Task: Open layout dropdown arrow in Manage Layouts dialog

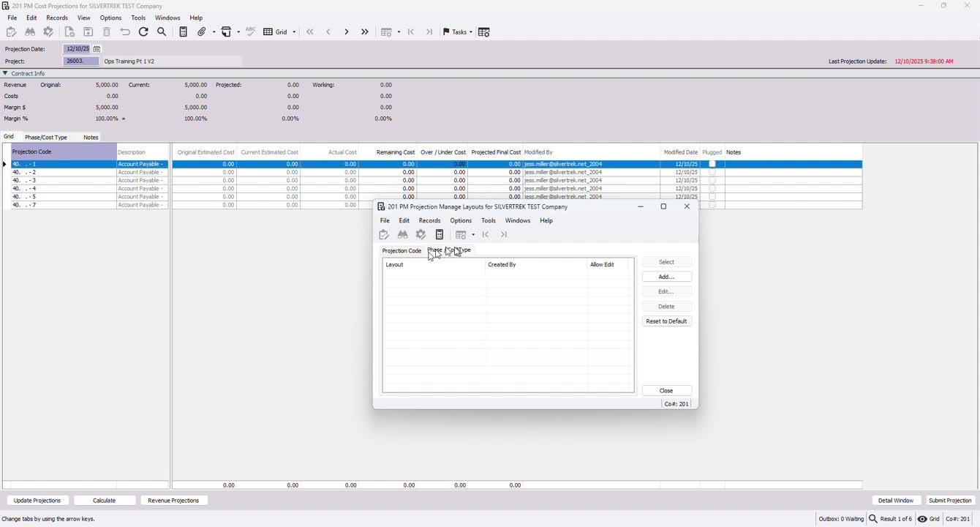Action: tap(473, 235)
